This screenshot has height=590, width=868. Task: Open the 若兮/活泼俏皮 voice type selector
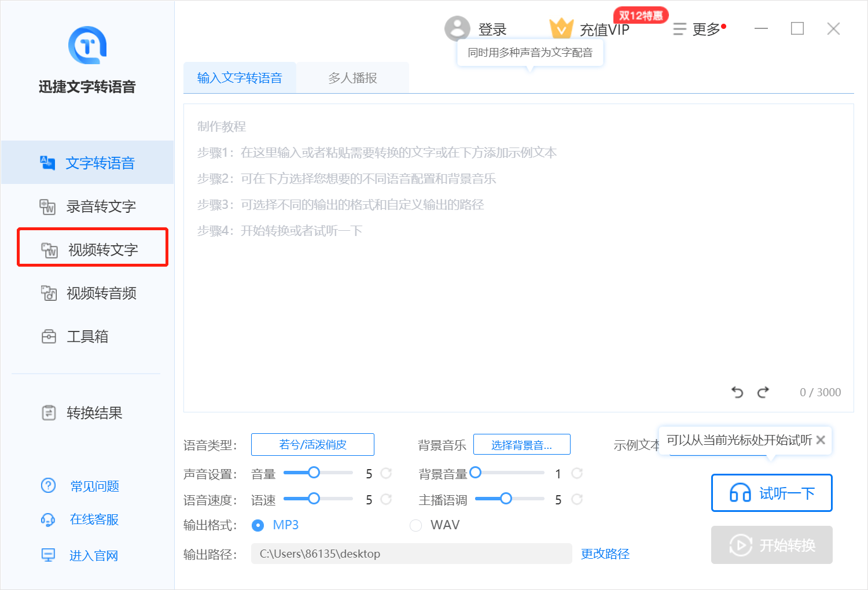[x=312, y=444]
